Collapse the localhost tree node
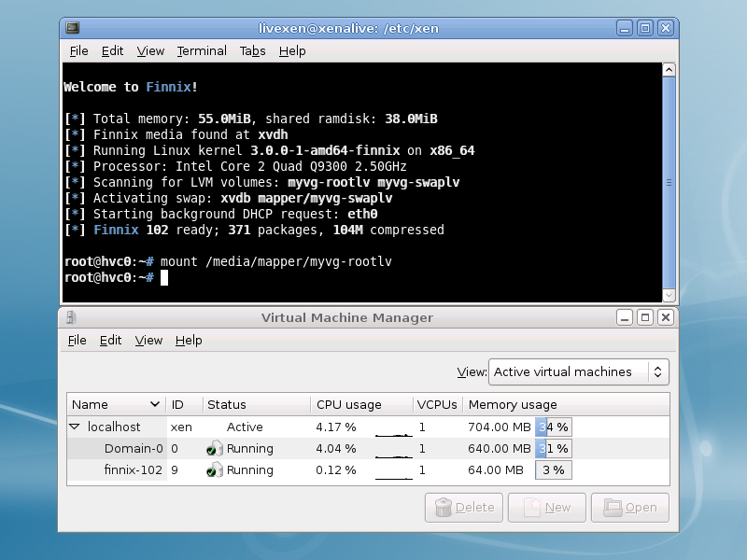 pos(75,427)
